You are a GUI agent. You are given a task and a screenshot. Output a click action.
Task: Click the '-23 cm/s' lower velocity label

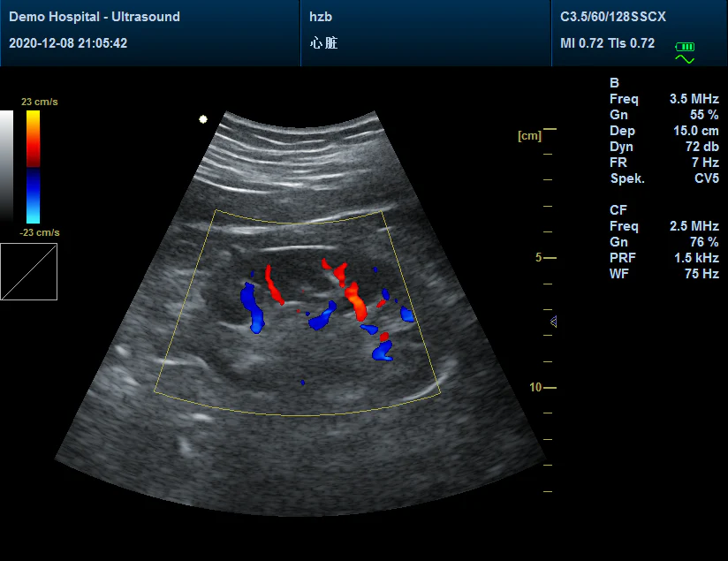point(40,232)
